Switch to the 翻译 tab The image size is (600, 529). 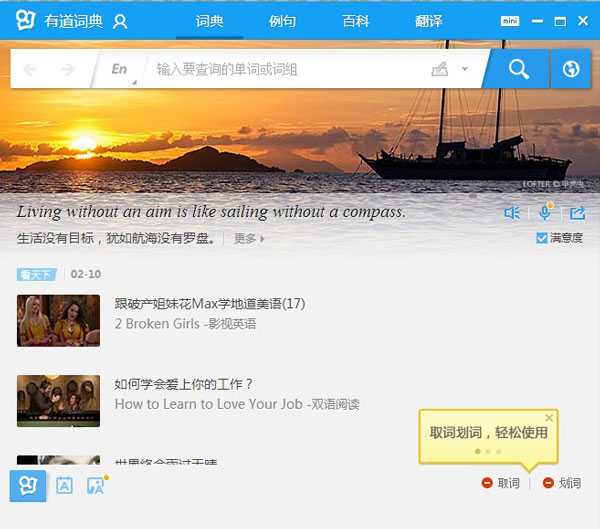click(428, 21)
